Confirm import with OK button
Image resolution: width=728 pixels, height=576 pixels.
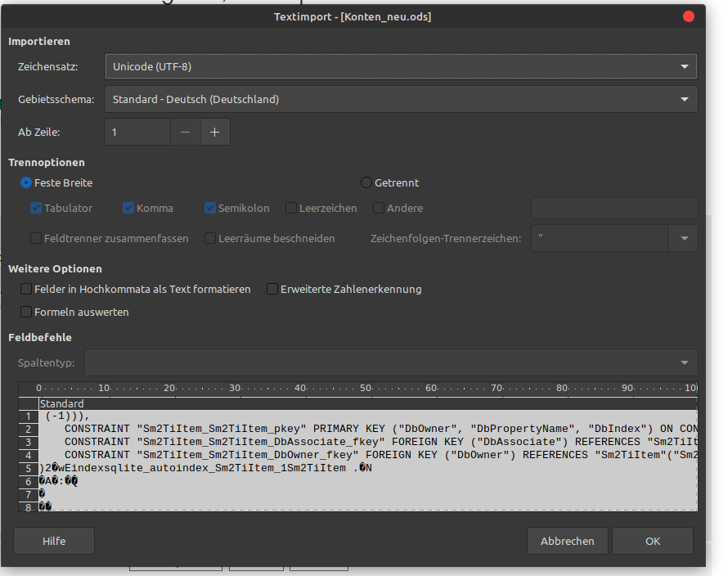tap(653, 541)
